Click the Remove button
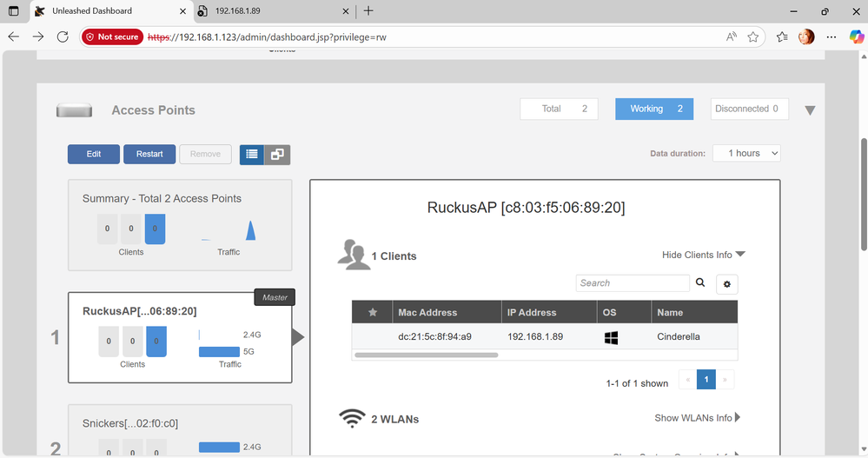This screenshot has width=868, height=458. pos(205,154)
